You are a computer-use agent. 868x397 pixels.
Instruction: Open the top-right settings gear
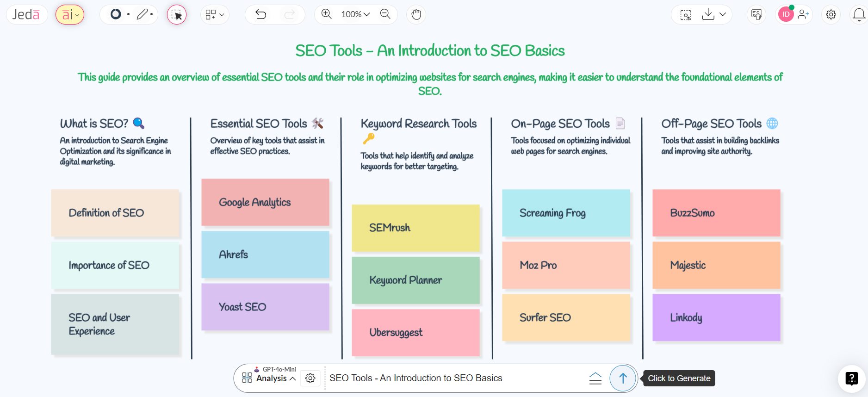tap(831, 15)
